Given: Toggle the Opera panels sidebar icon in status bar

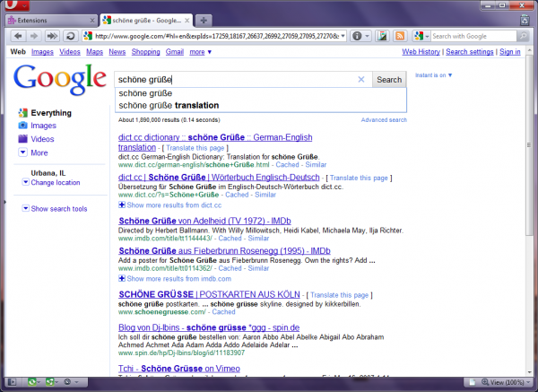Looking at the screenshot, I should tap(12, 382).
